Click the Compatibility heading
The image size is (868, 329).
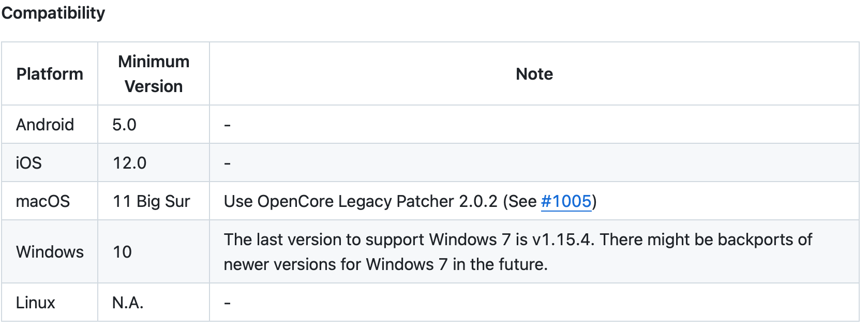(53, 13)
